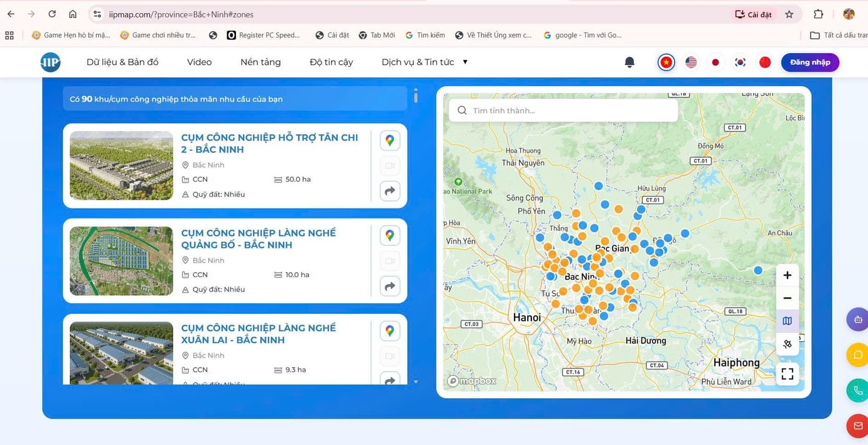Open Google Maps pin for Xuân Lai
The width and height of the screenshot is (868, 445).
(390, 331)
